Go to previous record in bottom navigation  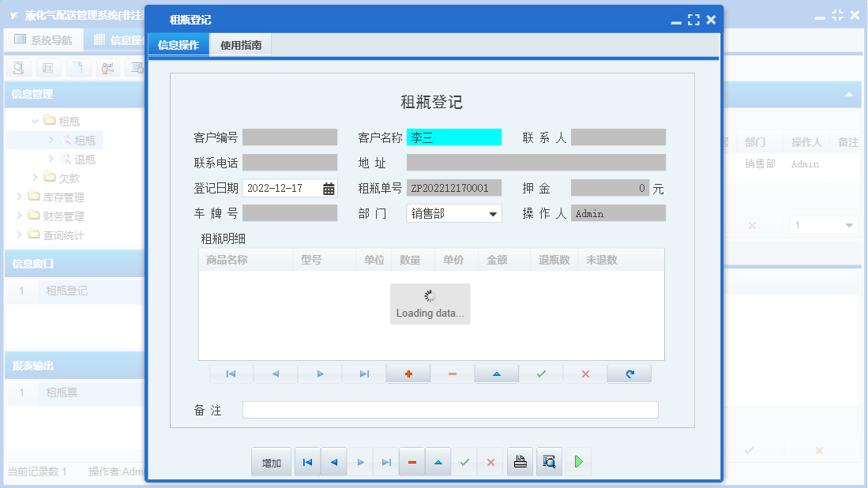(x=333, y=462)
